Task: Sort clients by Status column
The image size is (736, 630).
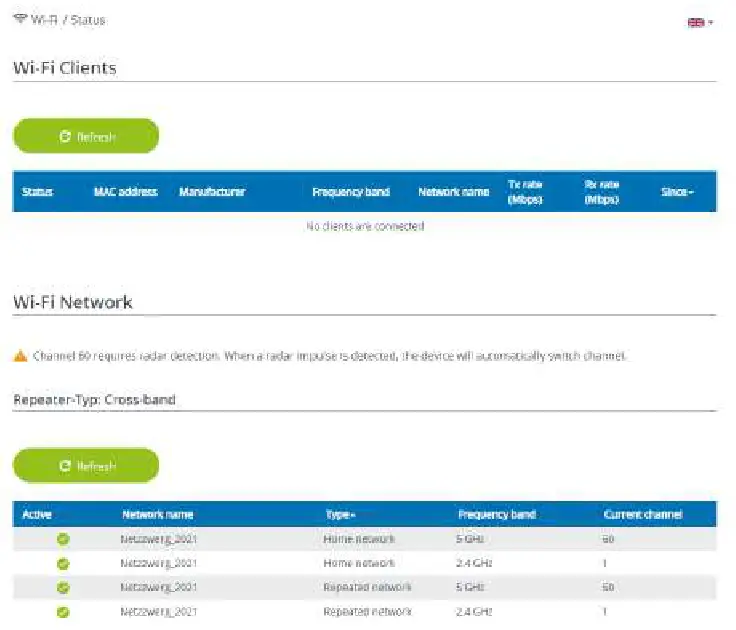Action: coord(37,192)
